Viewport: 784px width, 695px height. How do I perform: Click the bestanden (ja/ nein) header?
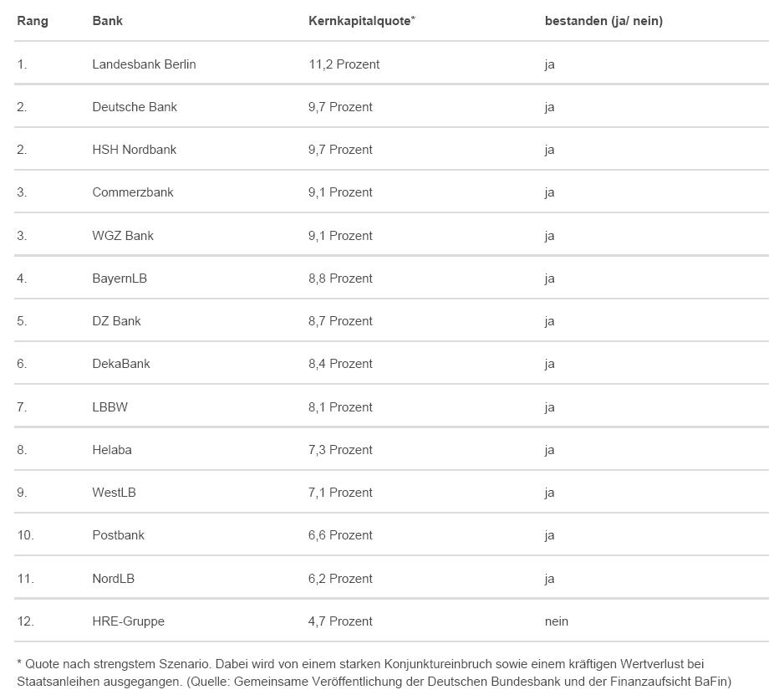pos(603,21)
